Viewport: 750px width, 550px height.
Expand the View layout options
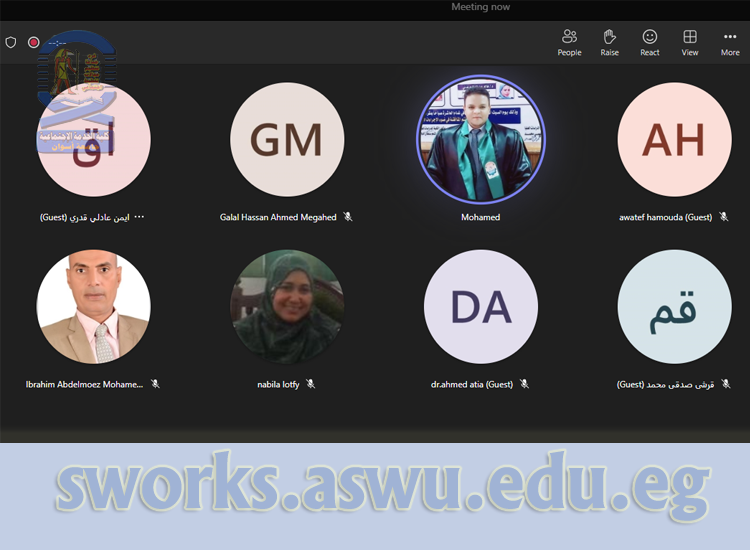690,42
